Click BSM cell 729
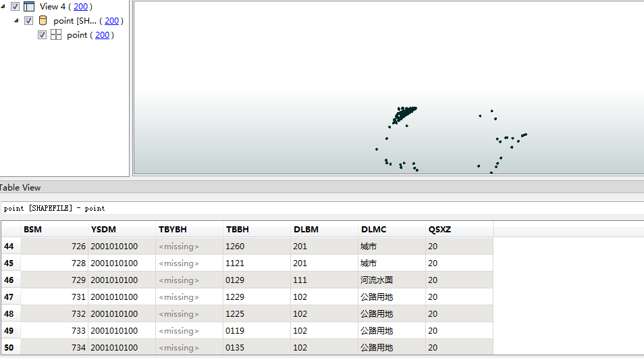Viewport: 644px width, 358px height. (54, 280)
